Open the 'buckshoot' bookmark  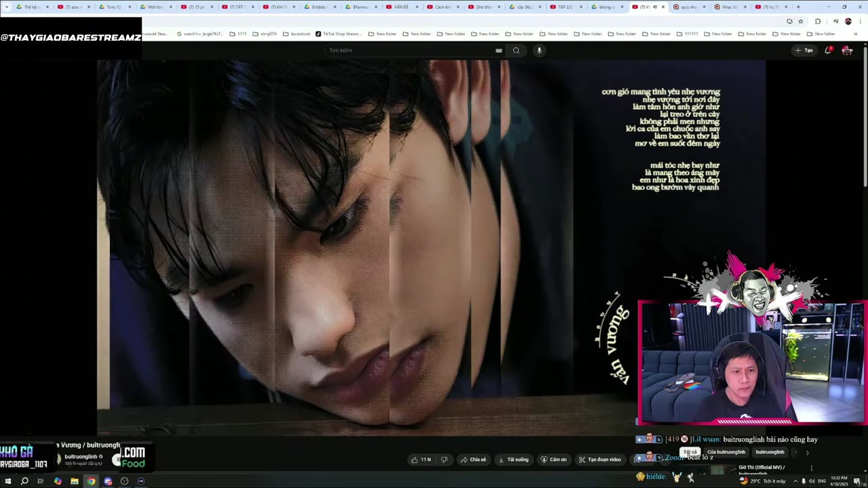[x=296, y=33]
